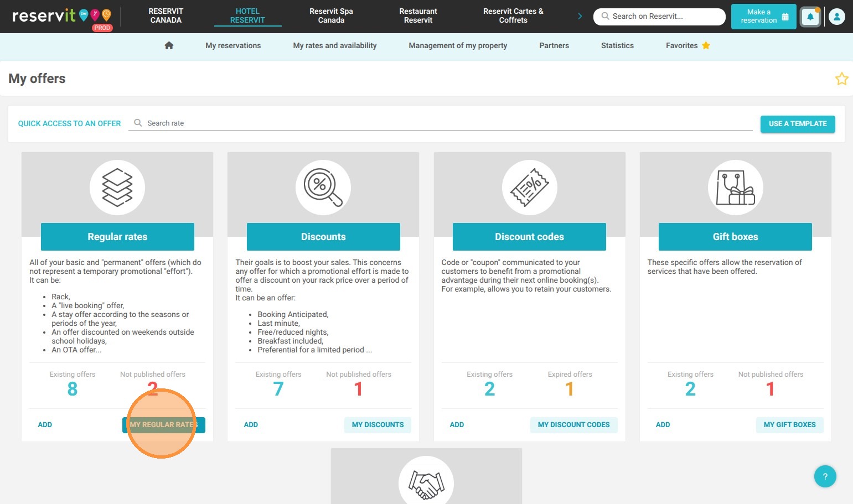Click QUICK ACCESS TO AN OFFER label
Image resolution: width=853 pixels, height=504 pixels.
[69, 124]
